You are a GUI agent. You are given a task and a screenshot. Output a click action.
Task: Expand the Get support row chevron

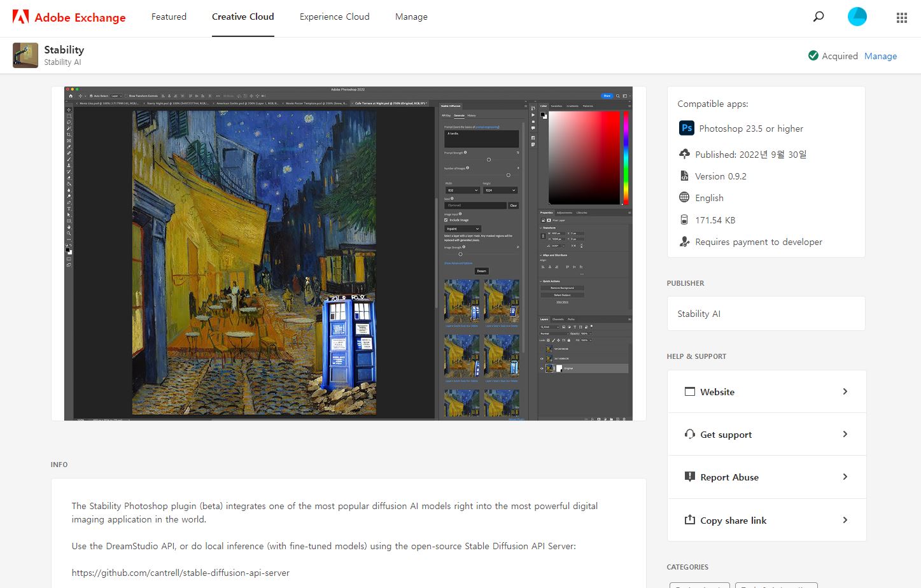click(x=845, y=434)
